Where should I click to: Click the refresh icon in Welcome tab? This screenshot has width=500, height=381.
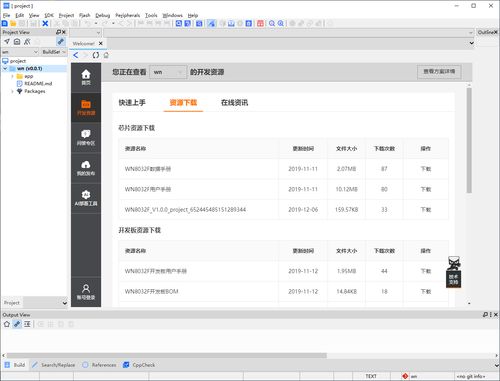96,55
